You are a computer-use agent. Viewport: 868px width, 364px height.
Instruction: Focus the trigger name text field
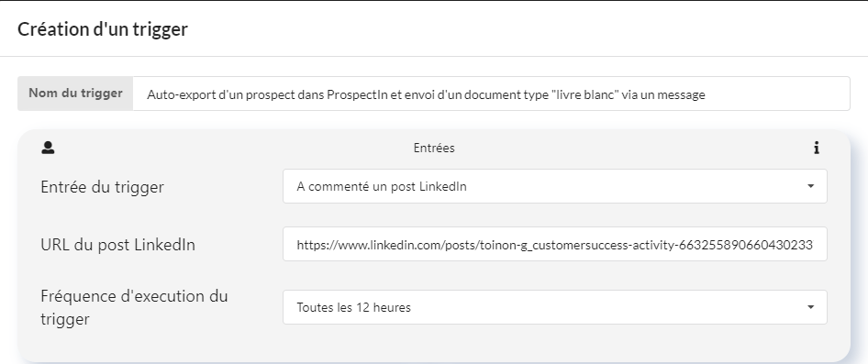point(491,94)
